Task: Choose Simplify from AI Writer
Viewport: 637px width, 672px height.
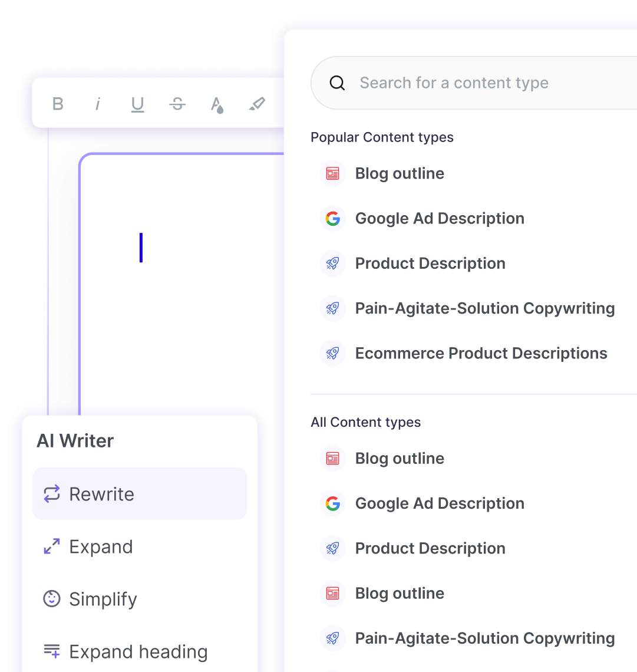Action: click(x=103, y=599)
